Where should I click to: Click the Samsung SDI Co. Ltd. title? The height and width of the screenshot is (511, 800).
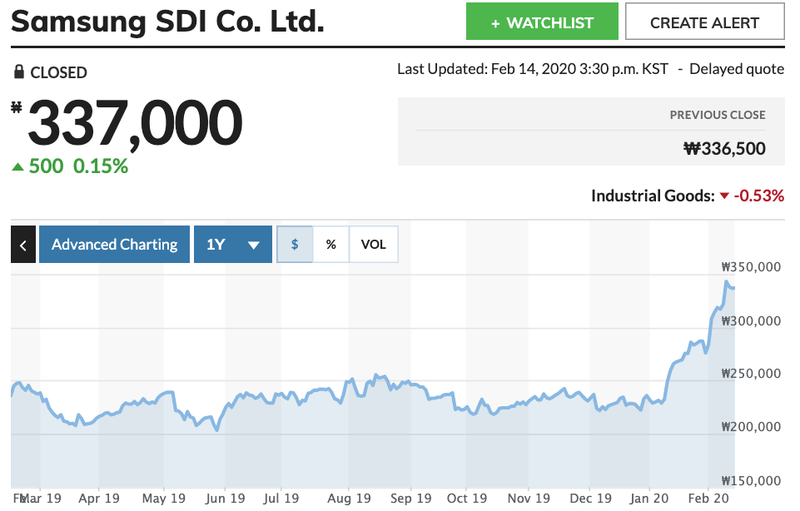pyautogui.click(x=167, y=21)
